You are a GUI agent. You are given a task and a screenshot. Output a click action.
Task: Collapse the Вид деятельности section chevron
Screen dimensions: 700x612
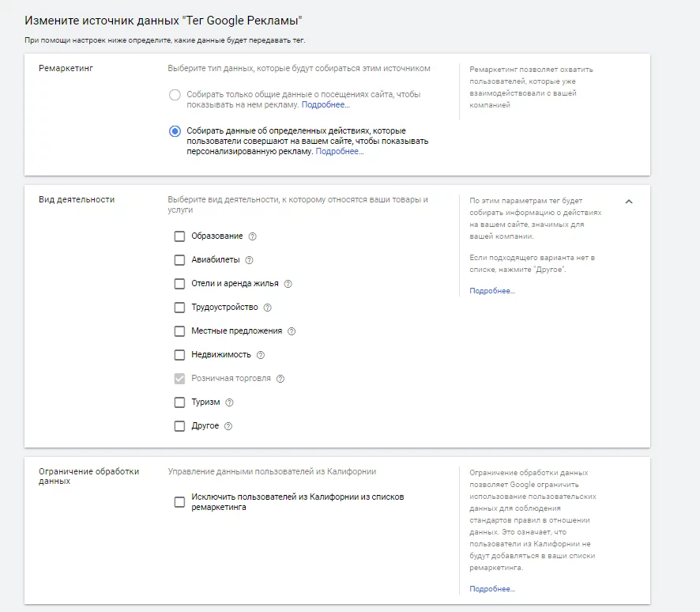(629, 202)
